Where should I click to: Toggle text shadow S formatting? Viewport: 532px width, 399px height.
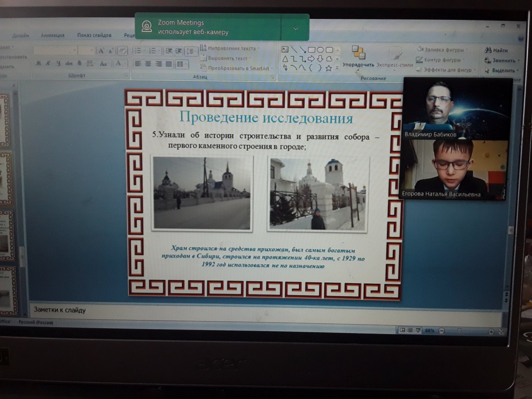tap(79, 63)
